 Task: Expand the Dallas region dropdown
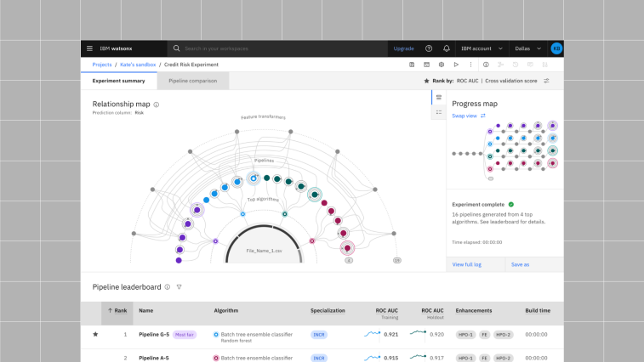click(x=527, y=48)
